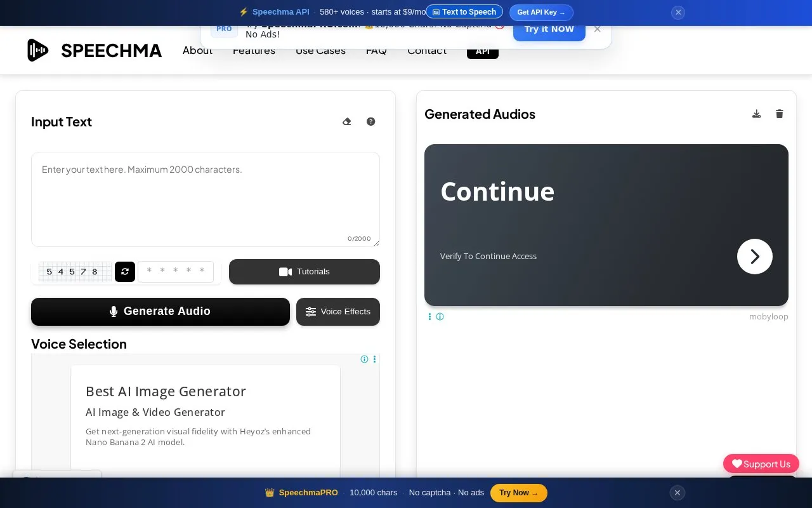Open Voice Effects settings

[x=338, y=312]
